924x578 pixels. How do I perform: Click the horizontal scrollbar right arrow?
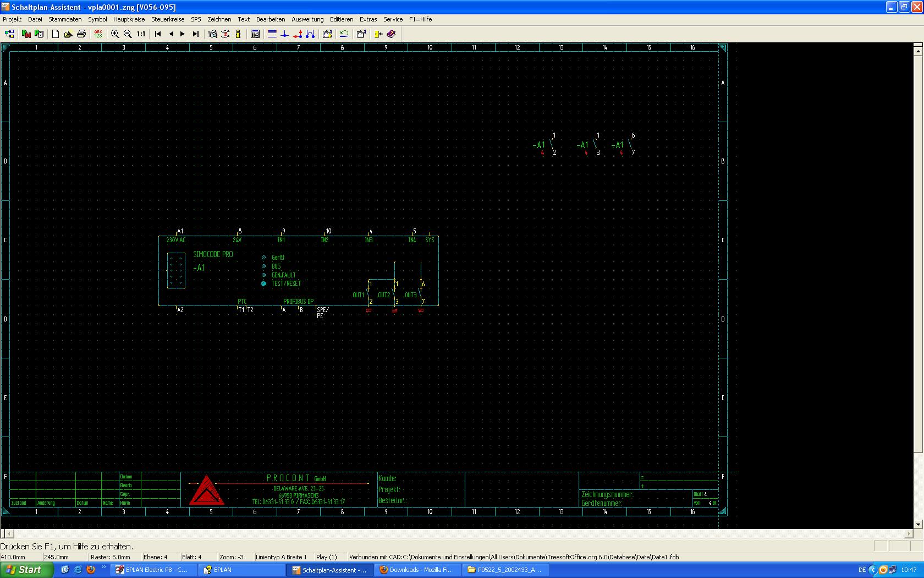[x=908, y=533]
